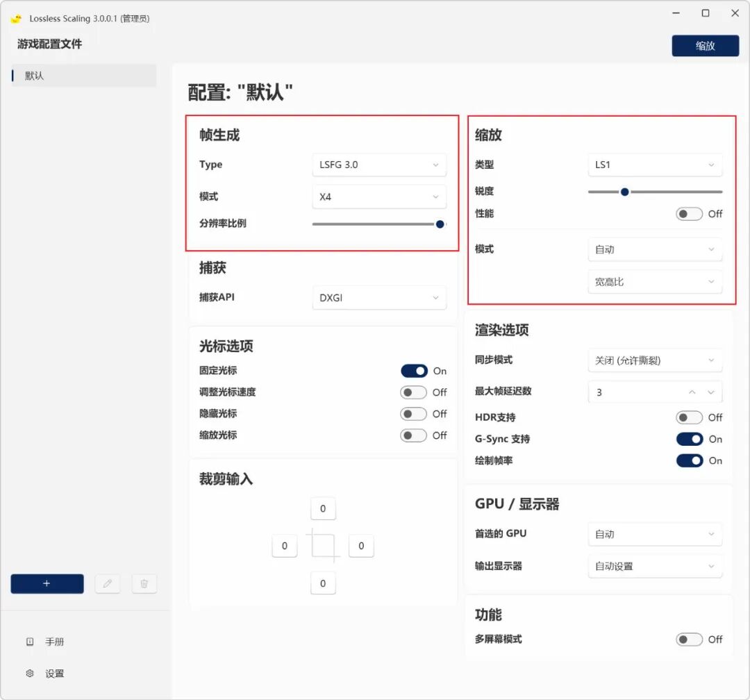The height and width of the screenshot is (700, 750).
Task: Open the 输出显示器 dropdown
Action: 653,566
